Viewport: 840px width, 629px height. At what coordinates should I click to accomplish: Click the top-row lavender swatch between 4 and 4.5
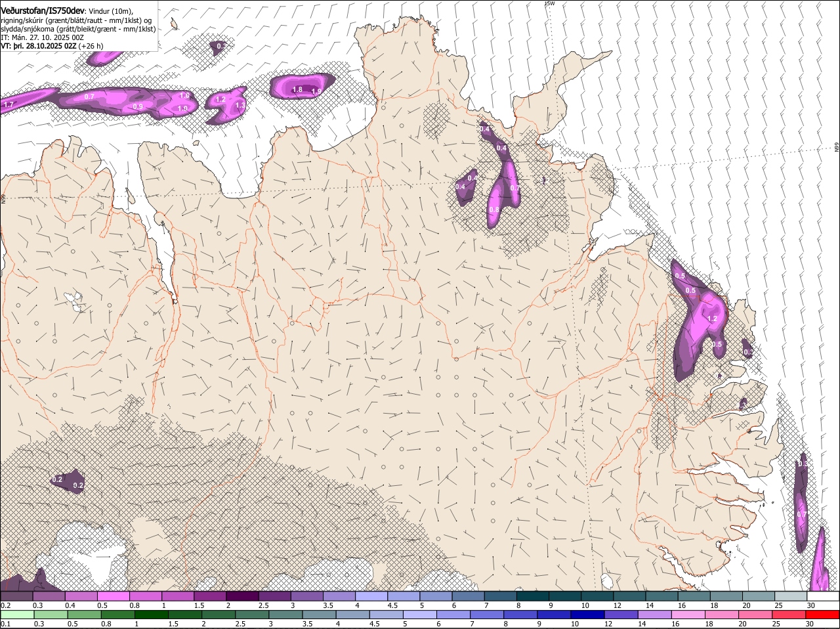[371, 596]
